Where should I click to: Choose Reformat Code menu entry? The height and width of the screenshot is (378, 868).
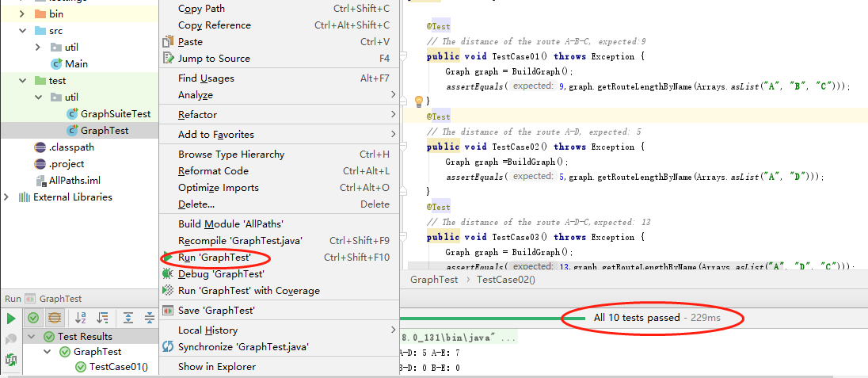pyautogui.click(x=279, y=170)
